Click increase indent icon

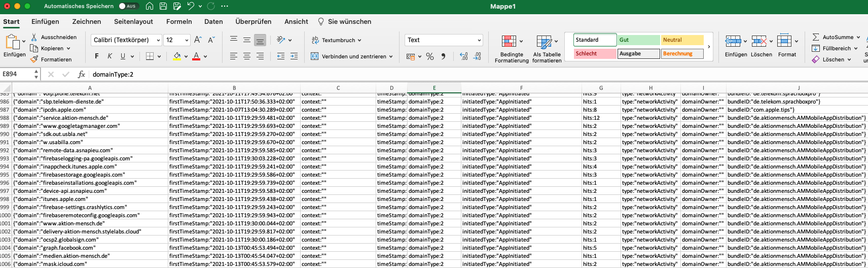click(x=294, y=56)
